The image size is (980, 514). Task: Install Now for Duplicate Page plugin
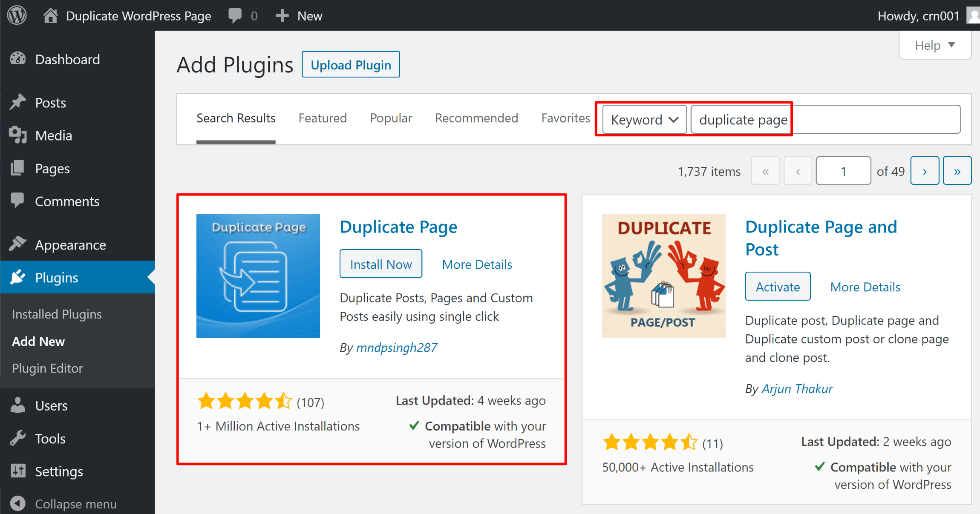380,264
